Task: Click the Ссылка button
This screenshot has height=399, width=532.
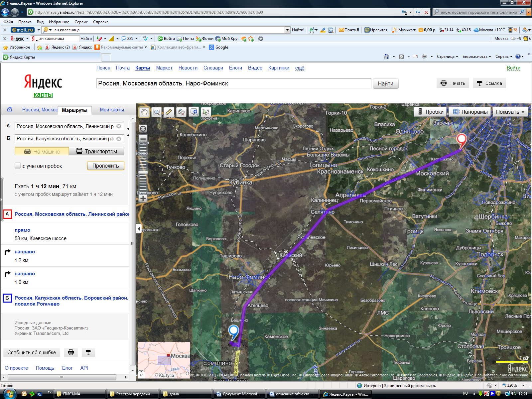Action: pos(489,83)
